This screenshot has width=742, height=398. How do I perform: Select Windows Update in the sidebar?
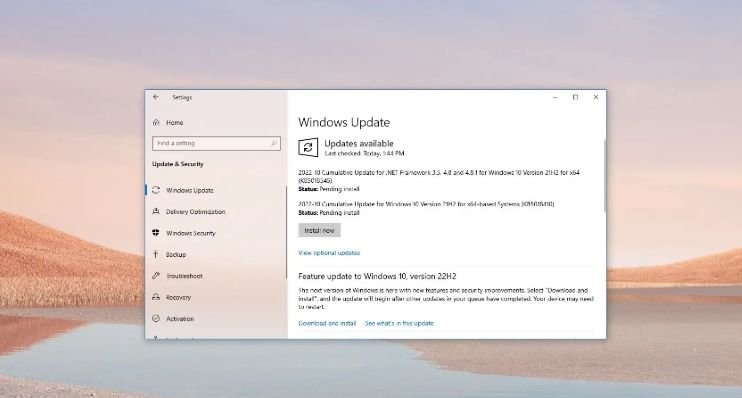point(190,190)
